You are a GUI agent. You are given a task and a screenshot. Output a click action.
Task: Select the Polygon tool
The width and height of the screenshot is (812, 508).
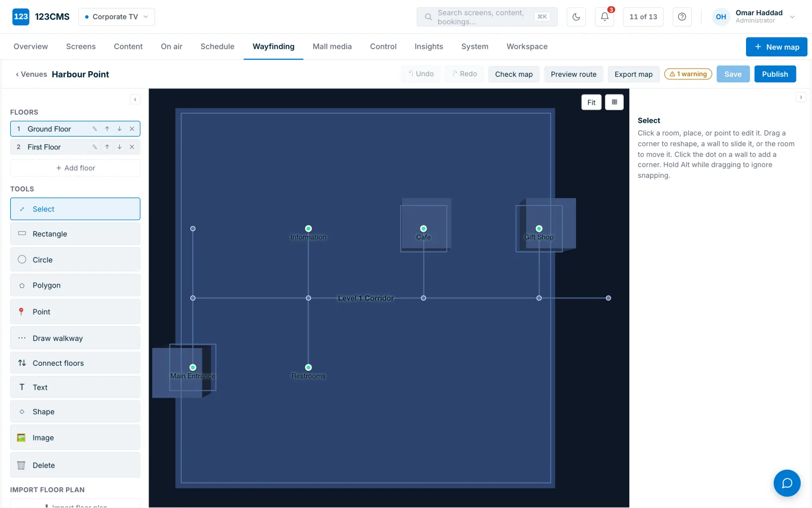[x=75, y=285]
